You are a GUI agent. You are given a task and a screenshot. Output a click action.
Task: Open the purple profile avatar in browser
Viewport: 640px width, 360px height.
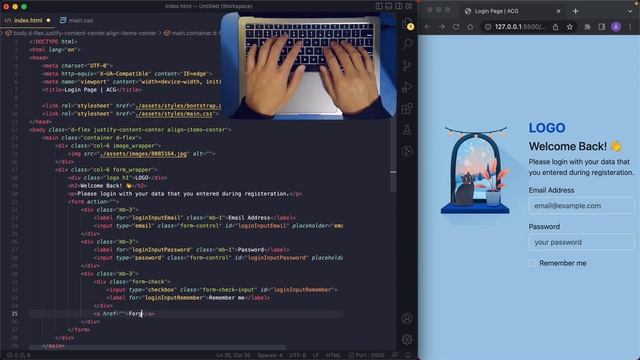(616, 27)
